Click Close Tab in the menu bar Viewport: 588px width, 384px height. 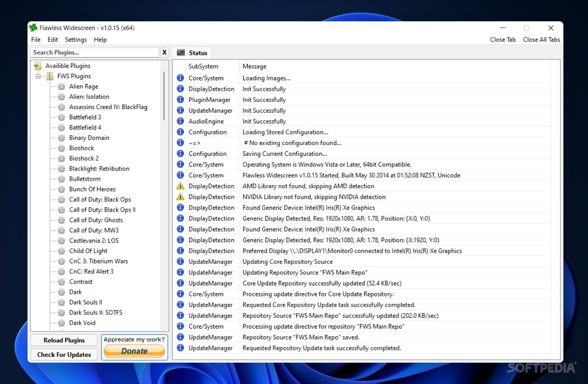click(x=503, y=39)
